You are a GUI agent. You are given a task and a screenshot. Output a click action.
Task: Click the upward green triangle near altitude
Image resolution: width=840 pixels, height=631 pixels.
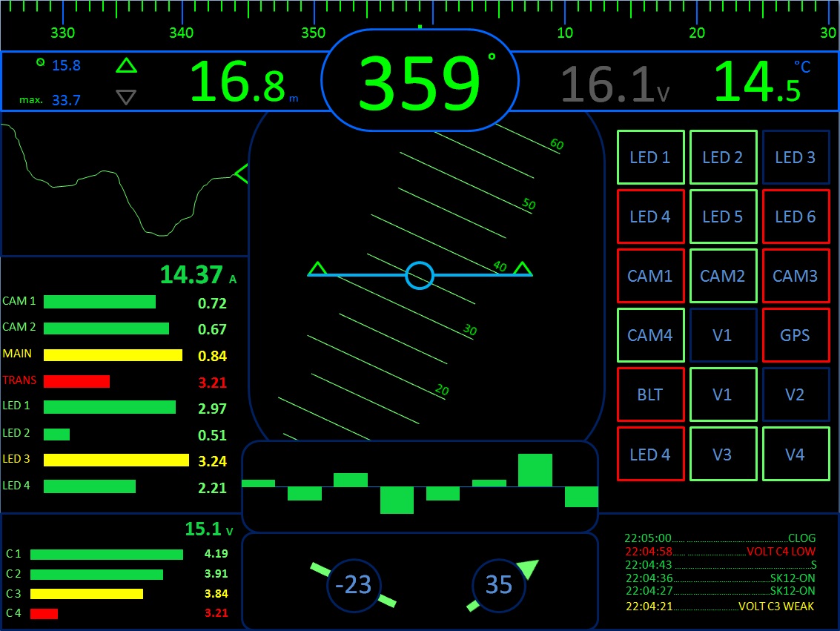126,66
